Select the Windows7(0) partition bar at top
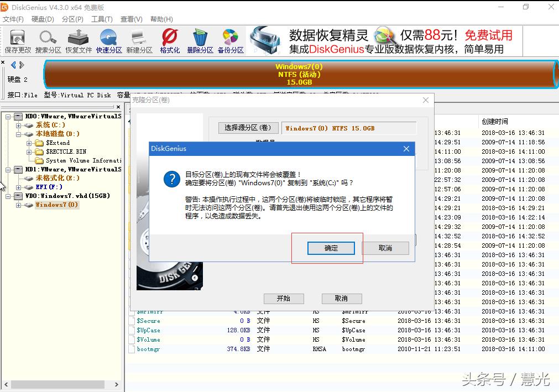Image resolution: width=559 pixels, height=392 pixels. pyautogui.click(x=299, y=74)
